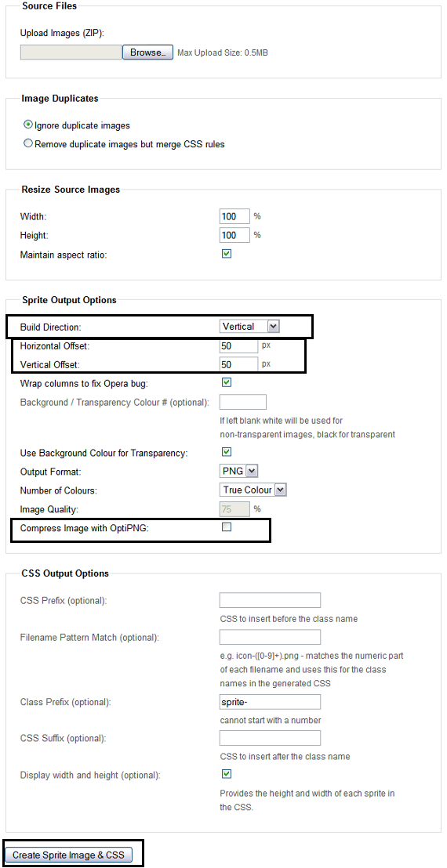The image size is (447, 868).
Task: Click the Upload Images file path field
Action: tap(71, 52)
